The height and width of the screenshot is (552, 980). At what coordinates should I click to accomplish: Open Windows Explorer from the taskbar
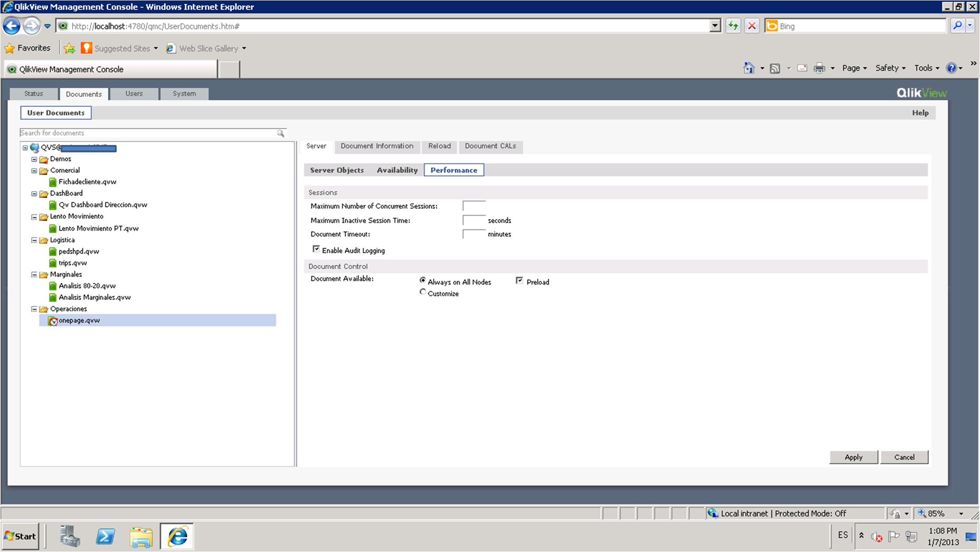141,536
